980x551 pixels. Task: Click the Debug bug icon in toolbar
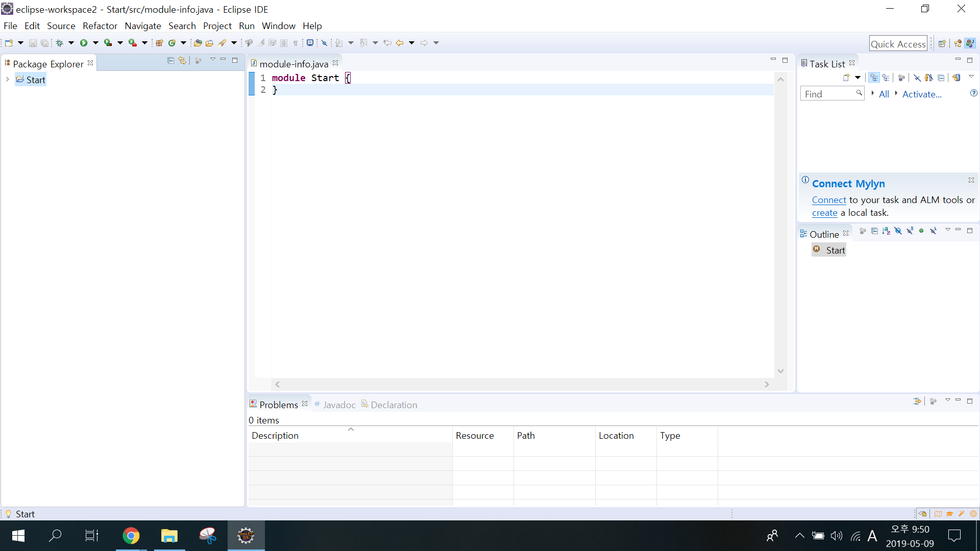59,43
